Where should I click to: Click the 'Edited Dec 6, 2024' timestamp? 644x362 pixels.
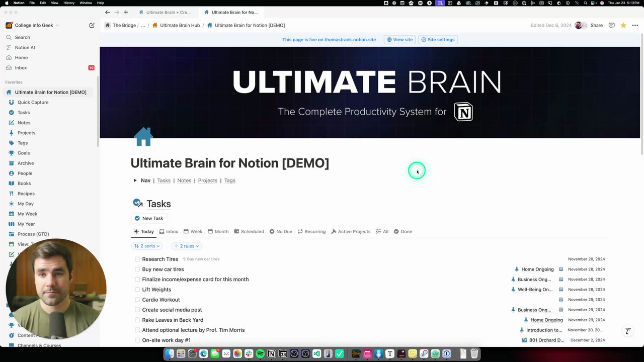click(551, 25)
